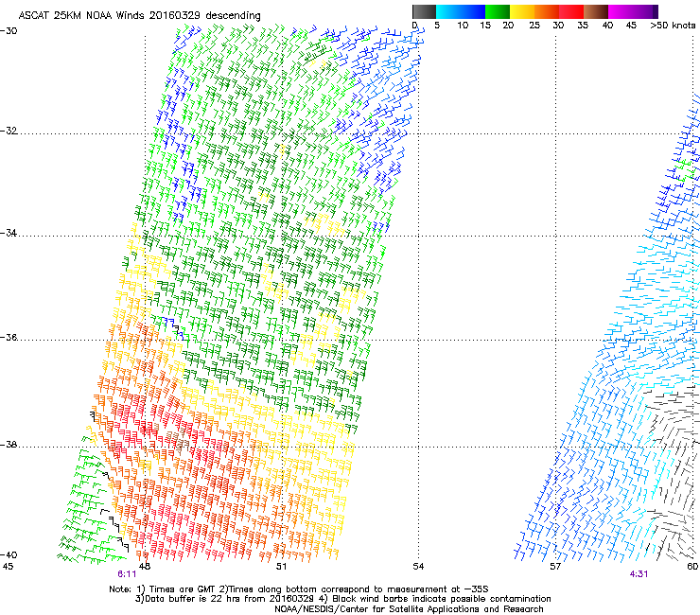Pick the red 30-35 knot color bar segment
This screenshot has height=615, width=700.
(571, 11)
